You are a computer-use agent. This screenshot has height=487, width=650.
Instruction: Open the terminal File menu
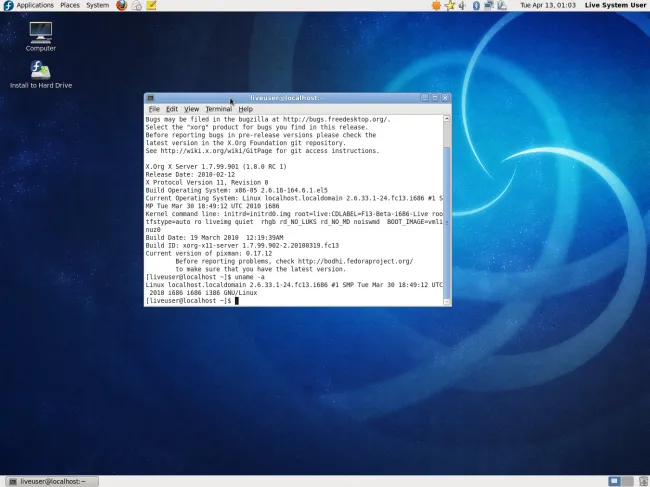click(x=154, y=109)
